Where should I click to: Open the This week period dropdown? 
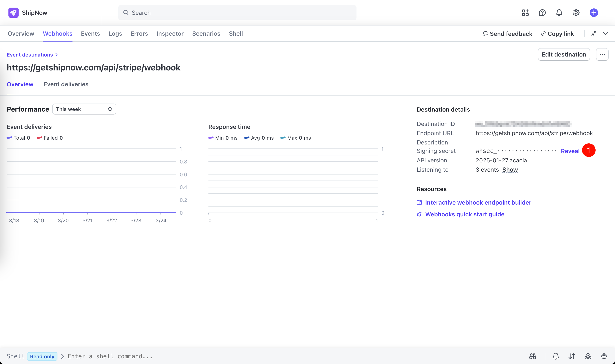tap(84, 109)
